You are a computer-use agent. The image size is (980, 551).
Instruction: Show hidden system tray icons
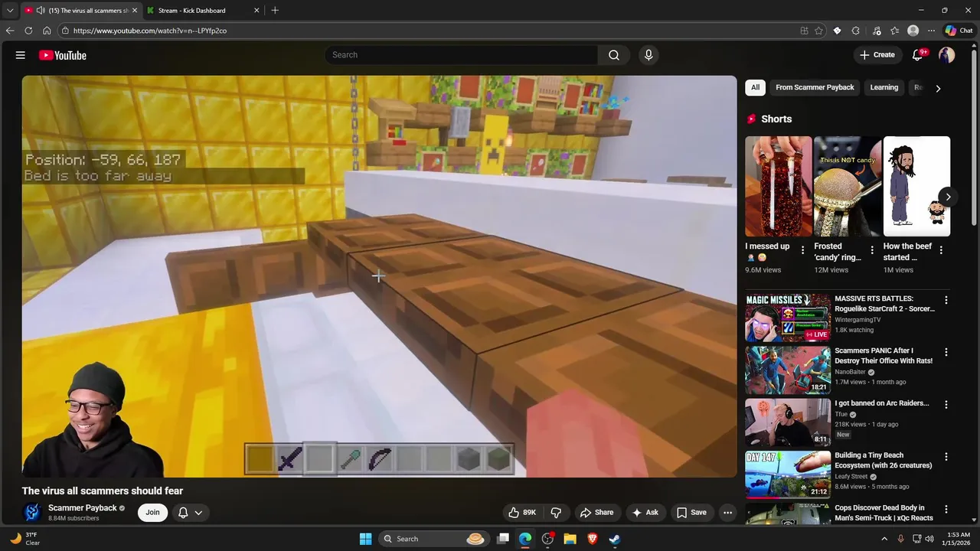[x=884, y=539]
